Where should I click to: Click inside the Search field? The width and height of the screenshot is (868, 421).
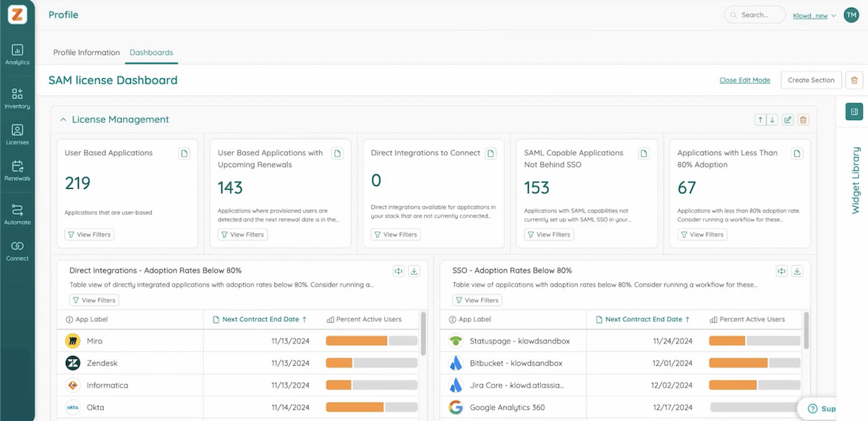point(754,14)
